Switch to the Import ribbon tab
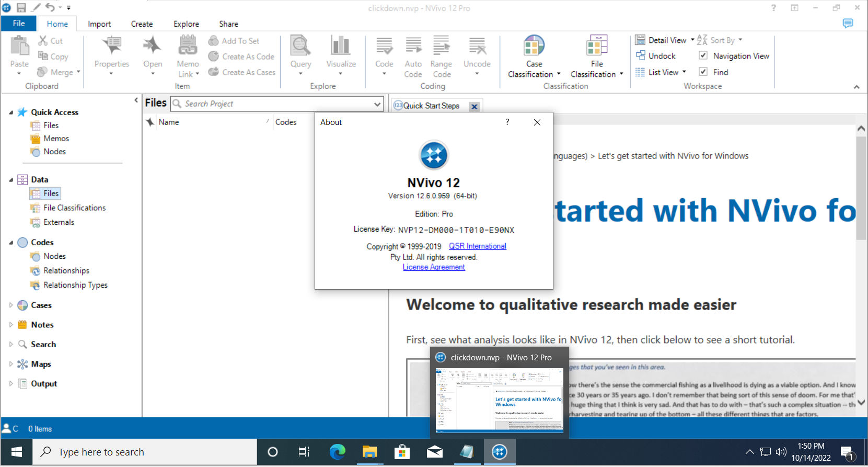 pos(99,24)
